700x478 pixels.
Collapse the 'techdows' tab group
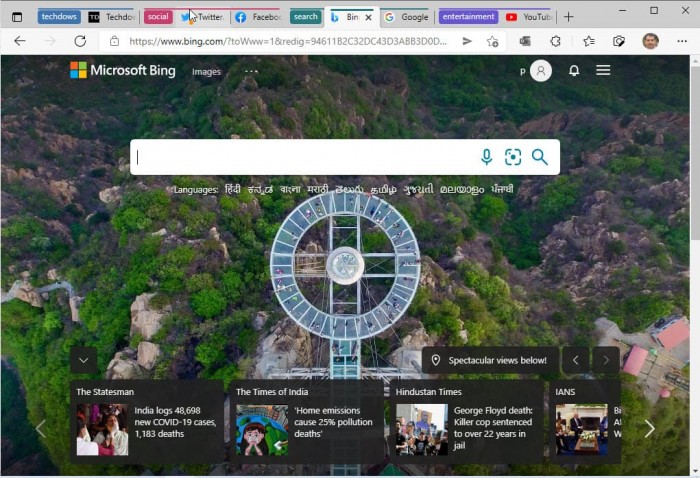point(59,17)
